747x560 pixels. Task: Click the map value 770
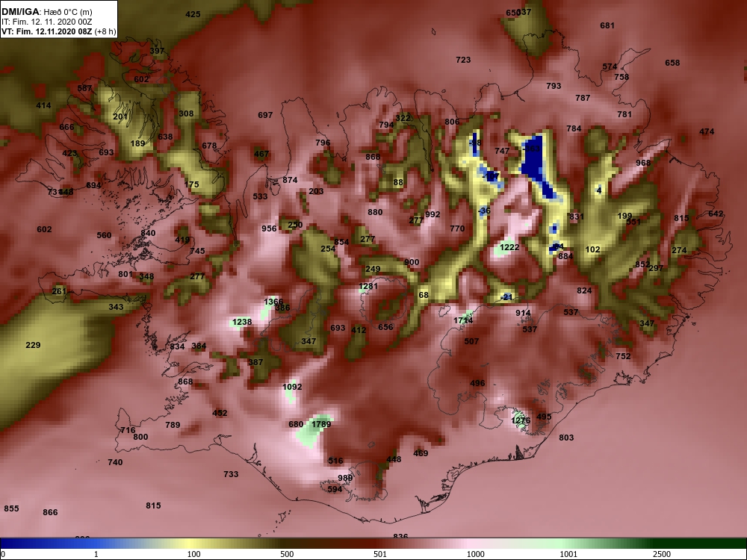(x=457, y=228)
